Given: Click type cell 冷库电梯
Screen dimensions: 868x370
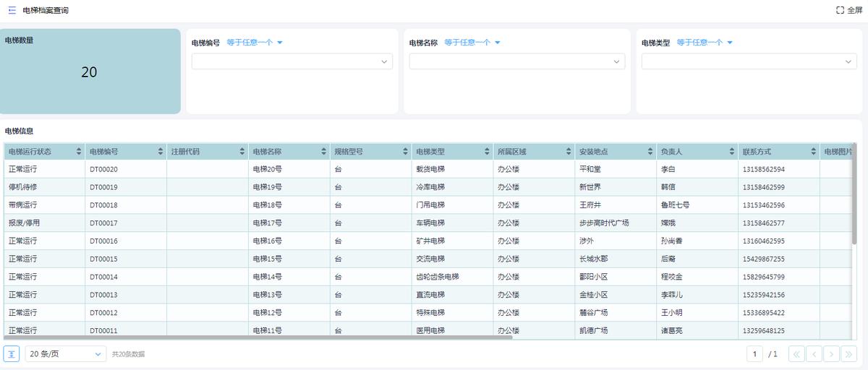Looking at the screenshot, I should tap(430, 187).
